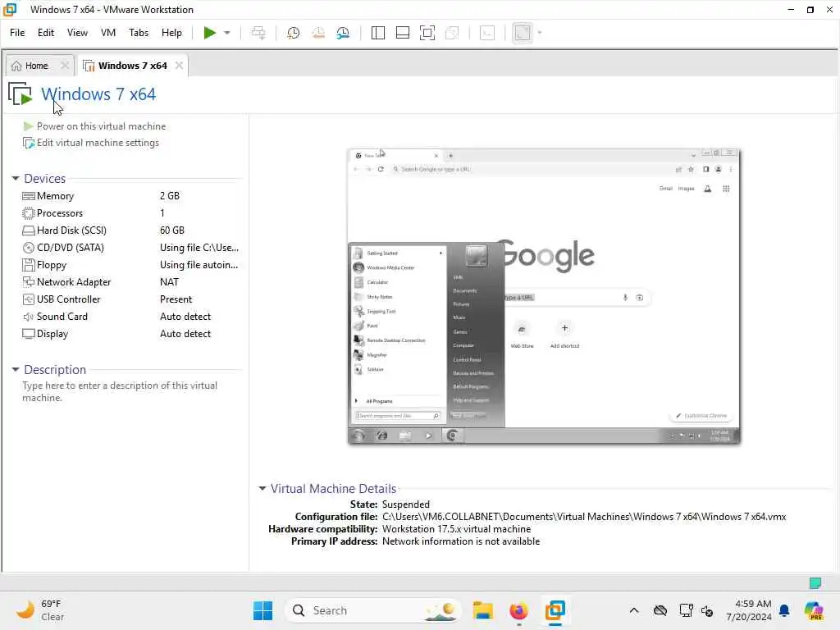Open the File menu

17,33
